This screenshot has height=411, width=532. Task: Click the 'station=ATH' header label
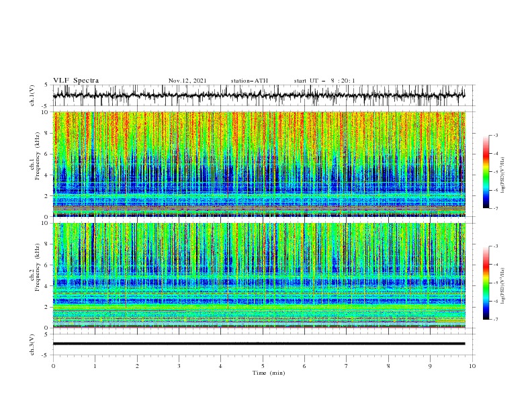[249, 81]
